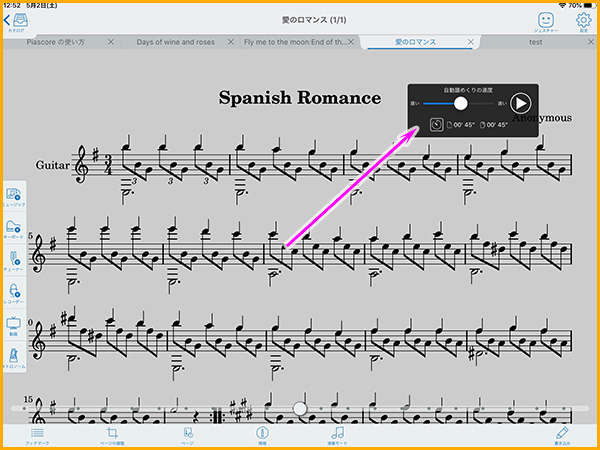Switch to the "Piascore の使い方" tab
Image resolution: width=600 pixels, height=450 pixels.
[56, 42]
